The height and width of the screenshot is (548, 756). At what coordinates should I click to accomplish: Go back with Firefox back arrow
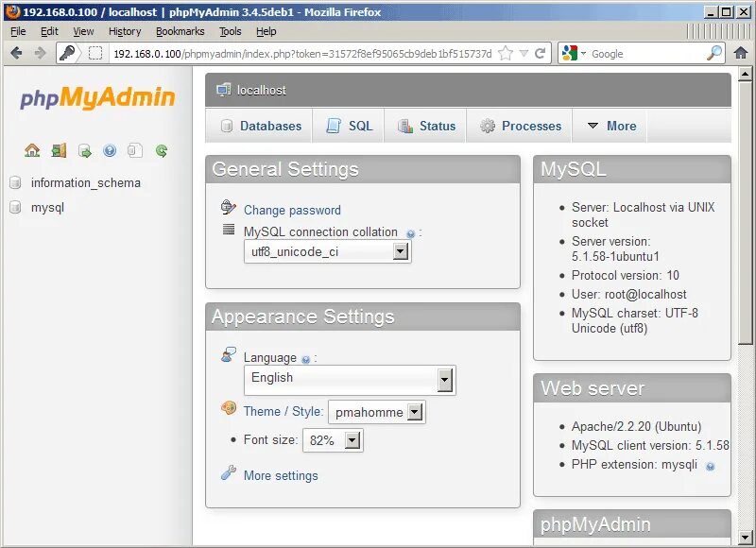coord(16,53)
